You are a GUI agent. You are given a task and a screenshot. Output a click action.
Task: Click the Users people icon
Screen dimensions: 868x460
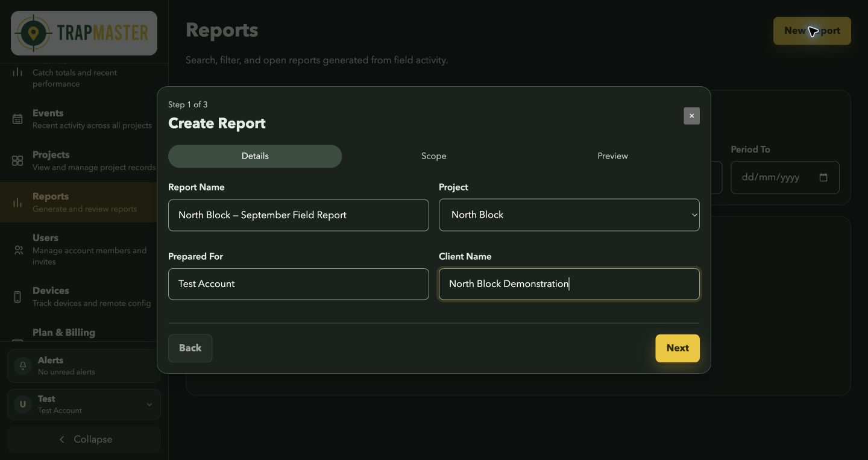point(19,250)
